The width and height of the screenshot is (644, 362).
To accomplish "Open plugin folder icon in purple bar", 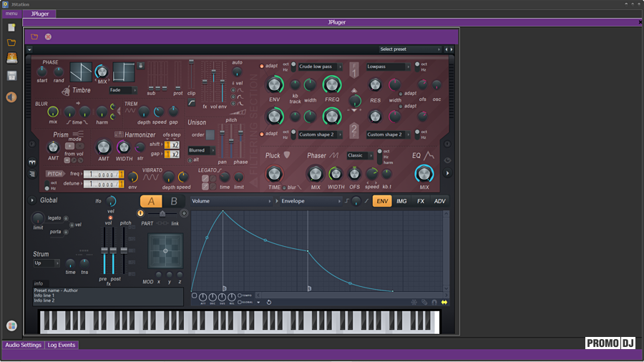I will (34, 37).
